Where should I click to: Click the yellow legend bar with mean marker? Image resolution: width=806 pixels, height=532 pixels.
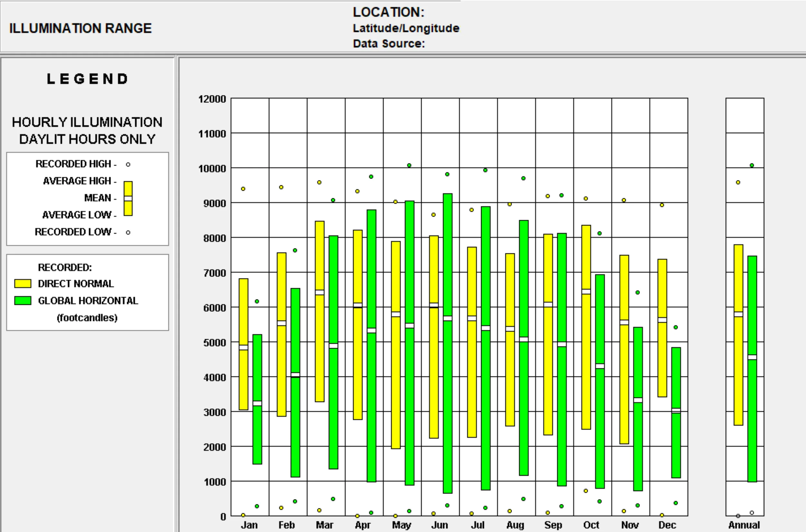point(128,198)
